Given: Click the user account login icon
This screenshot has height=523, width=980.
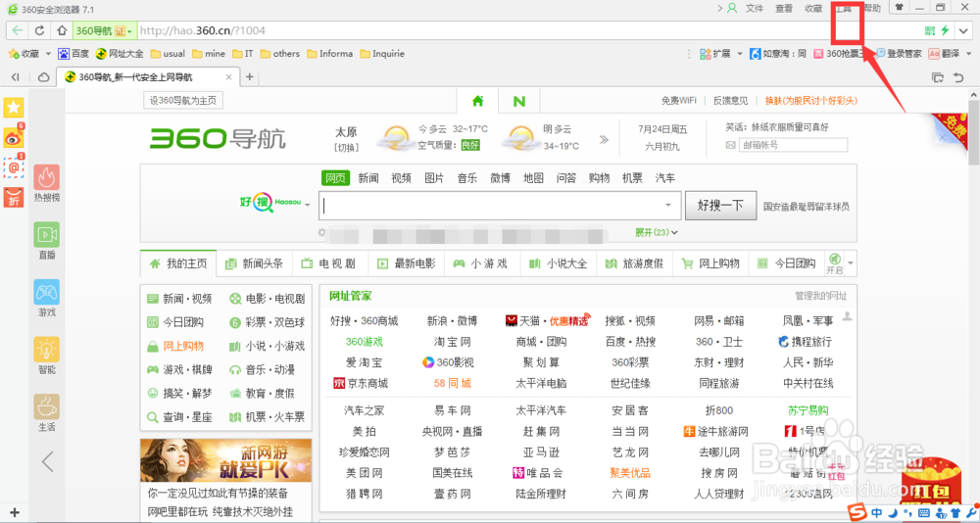Looking at the screenshot, I should (732, 8).
